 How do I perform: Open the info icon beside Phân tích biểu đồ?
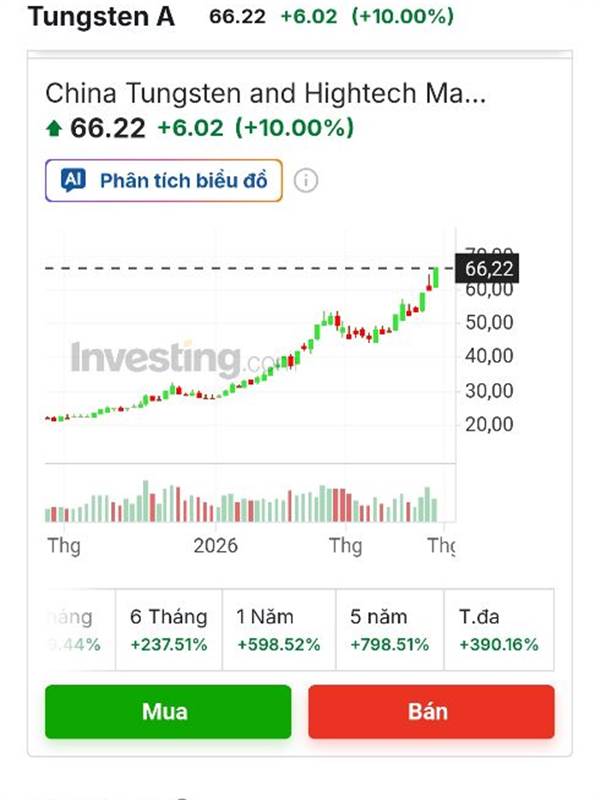click(307, 181)
